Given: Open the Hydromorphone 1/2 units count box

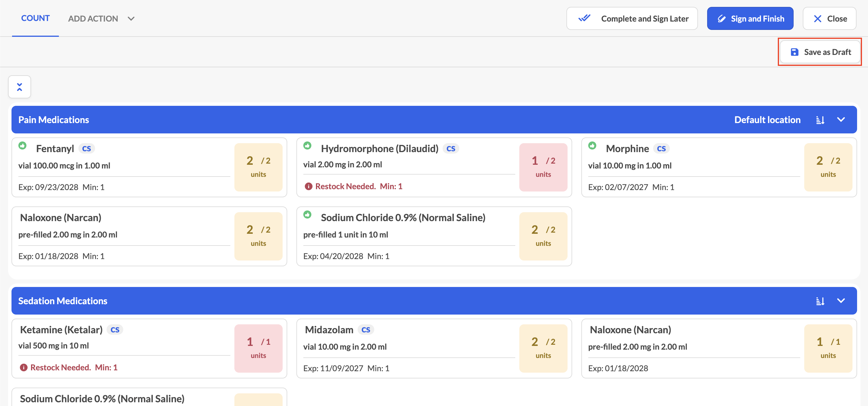Looking at the screenshot, I should click(543, 167).
